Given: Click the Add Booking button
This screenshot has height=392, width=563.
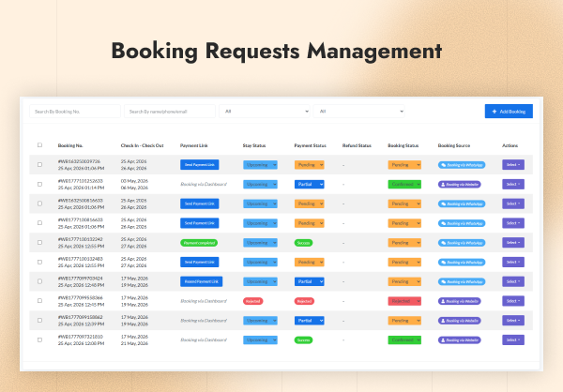Looking at the screenshot, I should 509,112.
